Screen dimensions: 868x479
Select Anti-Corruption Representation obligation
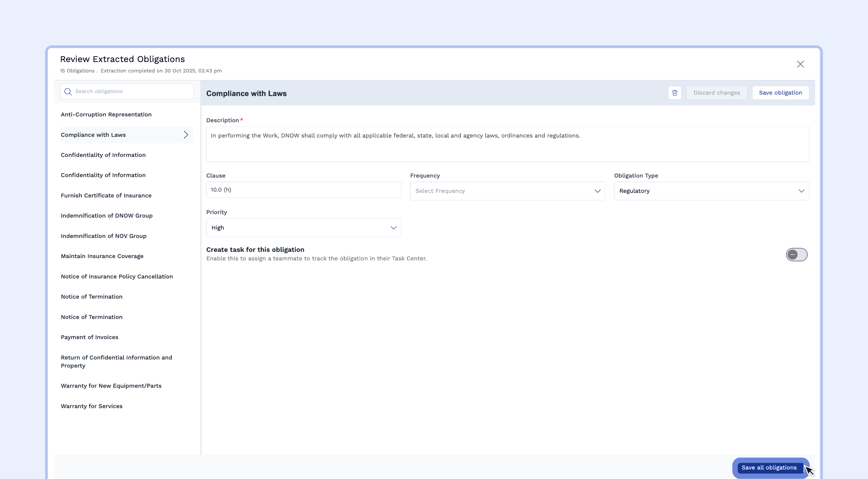coord(106,115)
